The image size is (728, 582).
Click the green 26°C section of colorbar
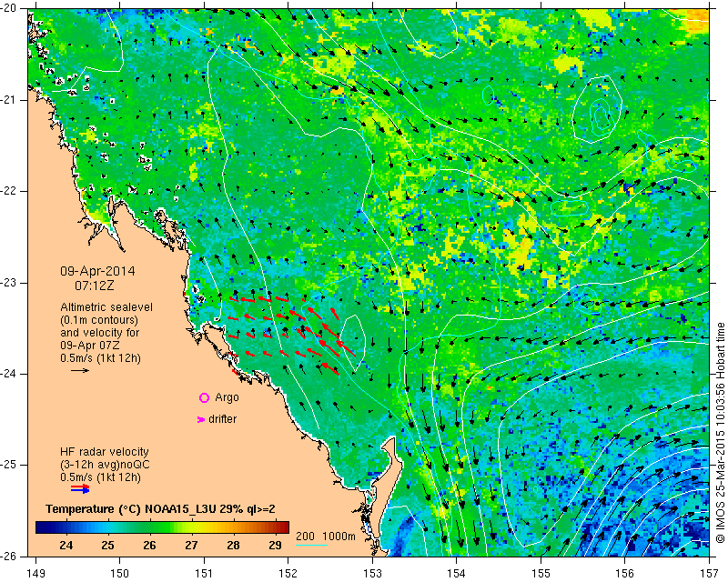coord(149,527)
